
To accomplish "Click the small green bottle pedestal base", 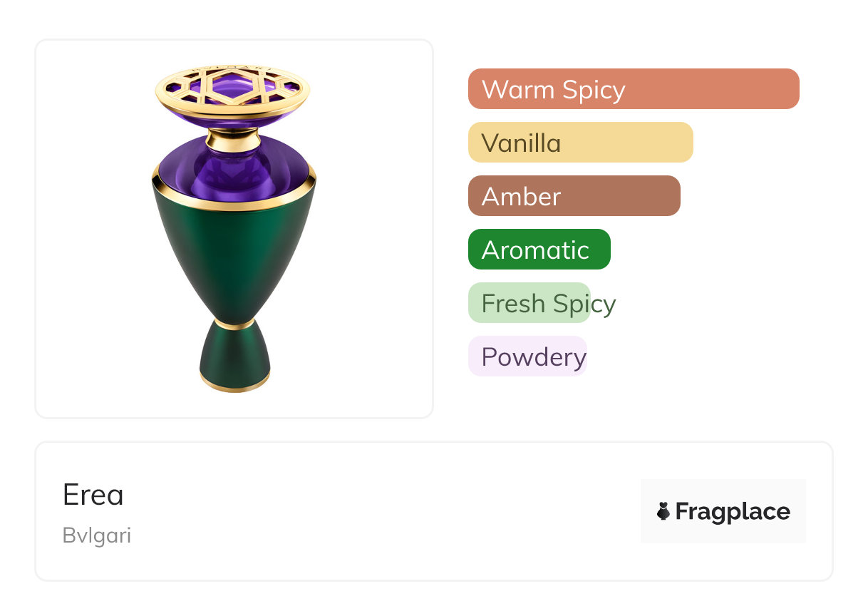I will (x=234, y=355).
